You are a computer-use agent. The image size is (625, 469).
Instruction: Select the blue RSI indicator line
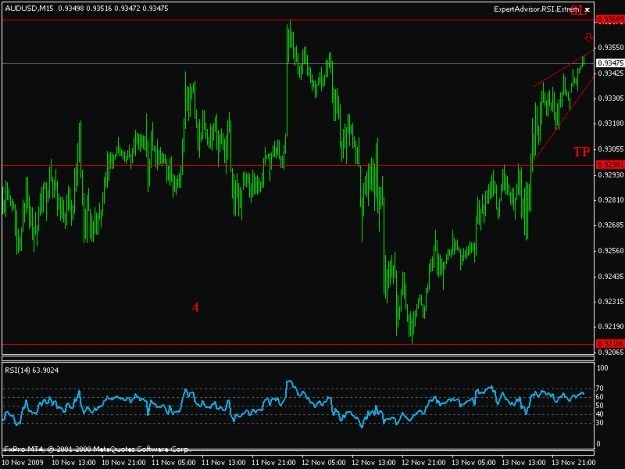click(293, 403)
